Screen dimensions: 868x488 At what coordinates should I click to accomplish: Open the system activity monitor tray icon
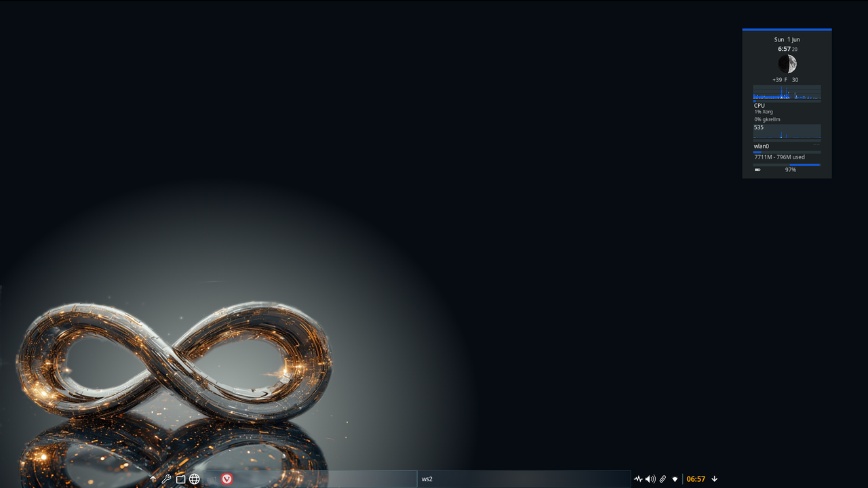(638, 479)
